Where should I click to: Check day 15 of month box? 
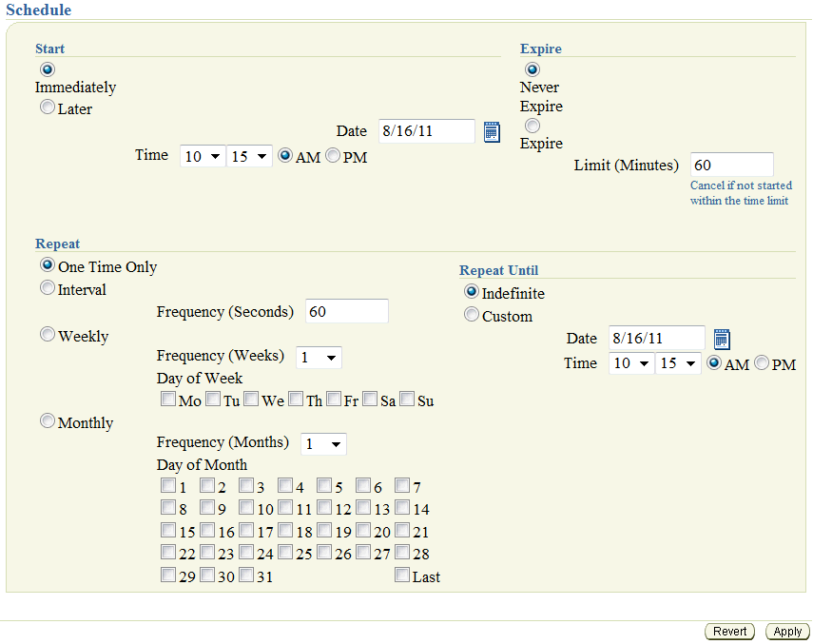pyautogui.click(x=168, y=530)
